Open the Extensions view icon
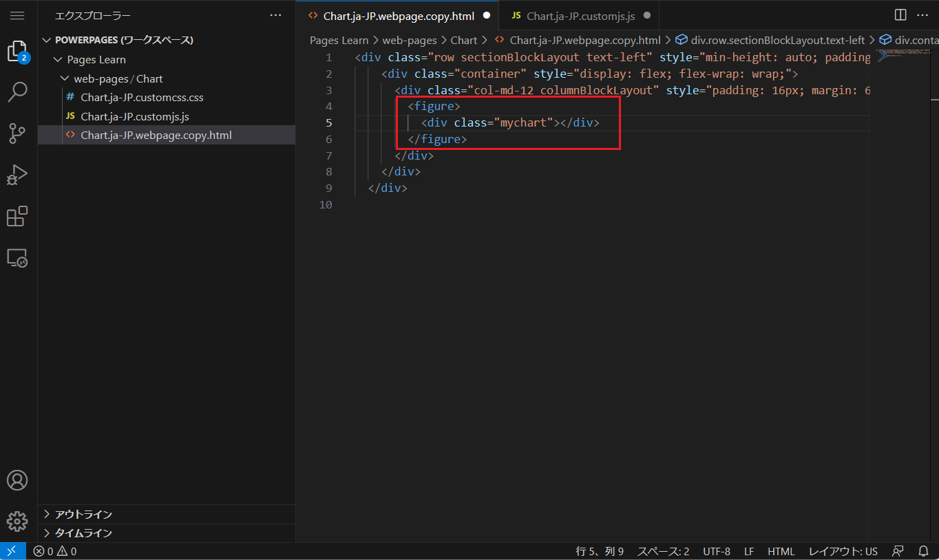The height and width of the screenshot is (560, 939). pyautogui.click(x=17, y=216)
